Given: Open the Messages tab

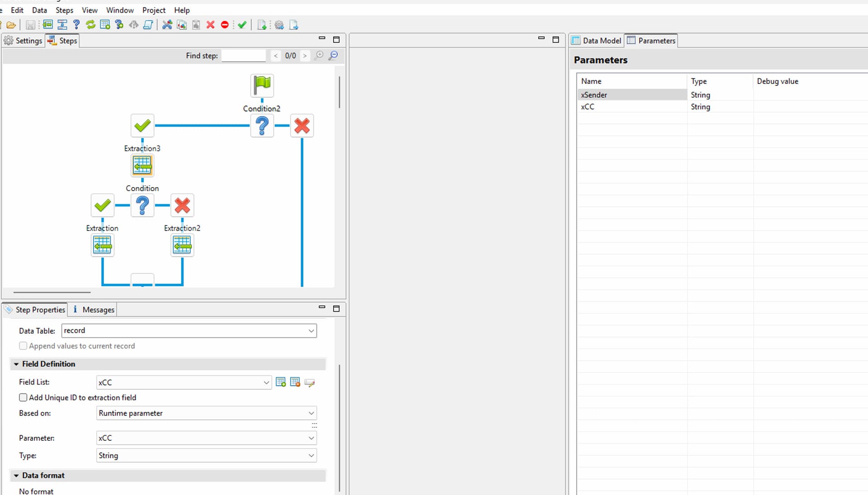Looking at the screenshot, I should click(x=94, y=310).
